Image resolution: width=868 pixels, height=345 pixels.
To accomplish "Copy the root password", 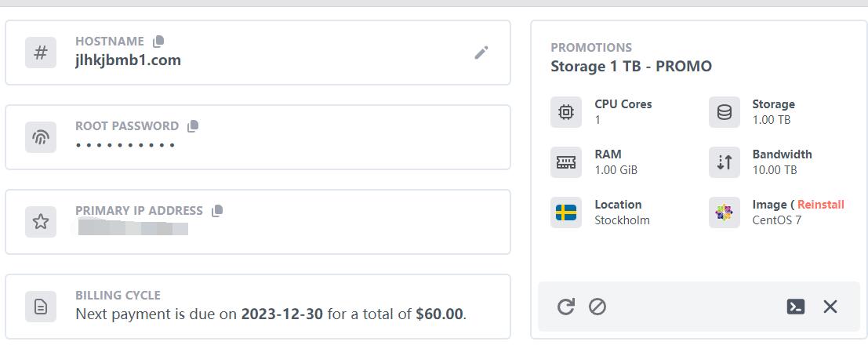I will tap(193, 125).
